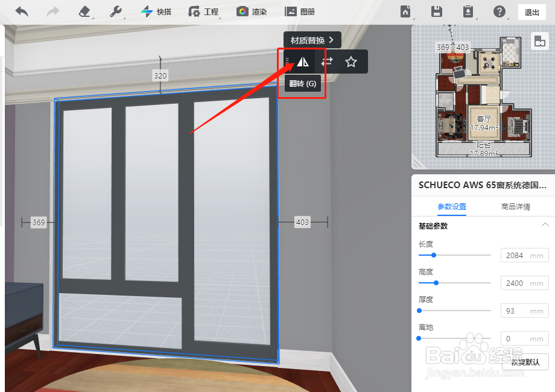Viewport: 555px width, 392px height.
Task: Click the camera marker in minimap
Action: pos(459,72)
